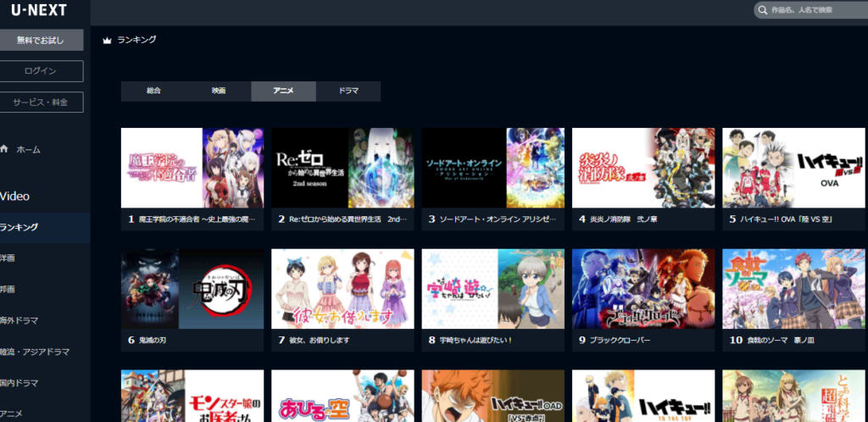
Task: Click the Video section label
Action: click(x=15, y=197)
